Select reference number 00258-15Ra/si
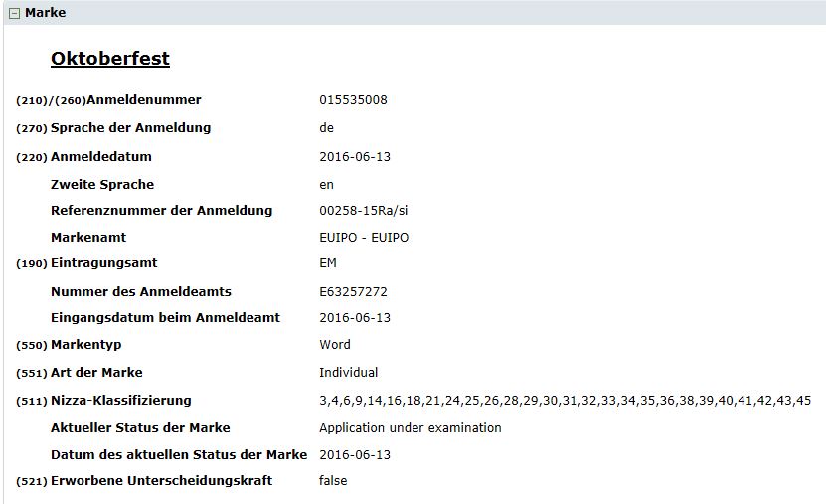Viewport: 826px width, 504px height. 364,211
